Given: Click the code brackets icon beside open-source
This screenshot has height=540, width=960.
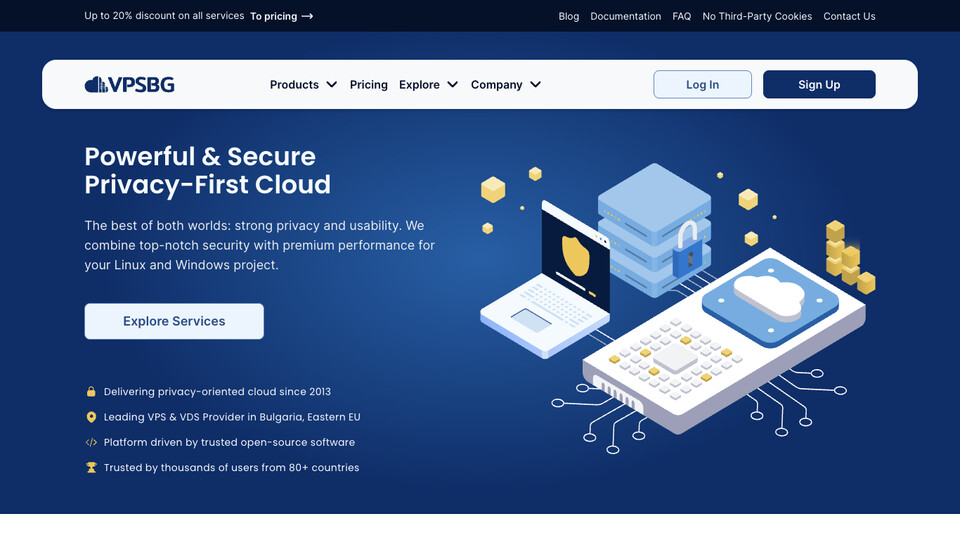Looking at the screenshot, I should [x=91, y=442].
